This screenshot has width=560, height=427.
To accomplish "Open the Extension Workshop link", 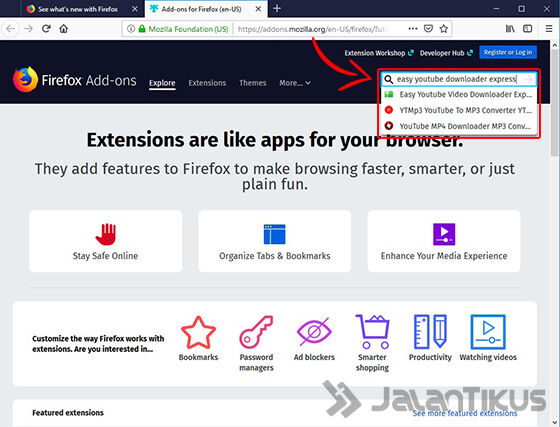I will [x=379, y=53].
